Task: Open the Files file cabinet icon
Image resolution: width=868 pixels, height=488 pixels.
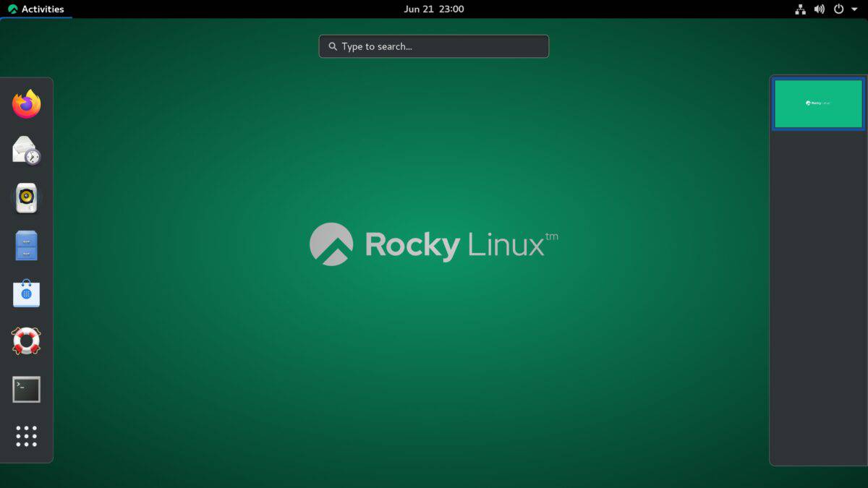Action: coord(27,246)
